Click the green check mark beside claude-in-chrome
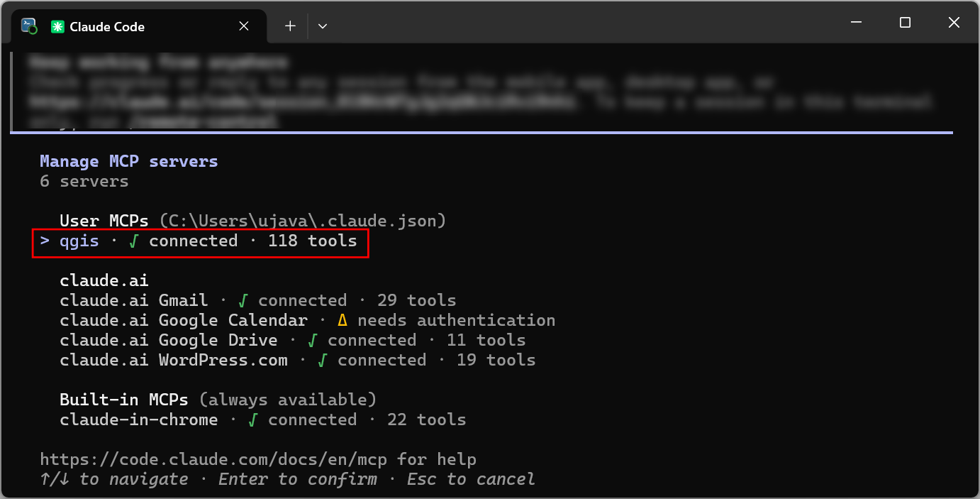 point(252,420)
